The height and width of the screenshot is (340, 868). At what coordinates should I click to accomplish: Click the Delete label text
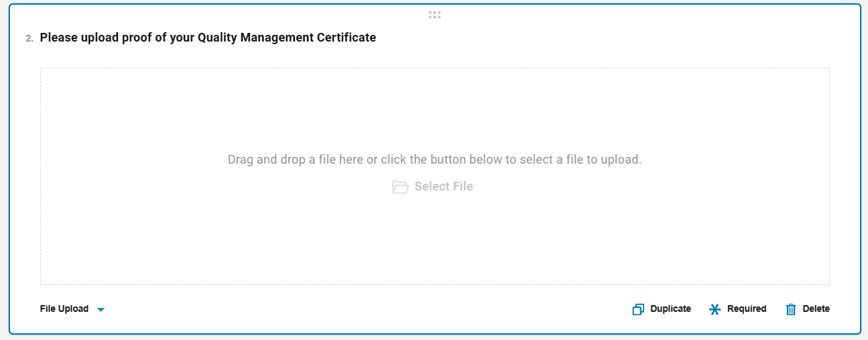click(816, 309)
